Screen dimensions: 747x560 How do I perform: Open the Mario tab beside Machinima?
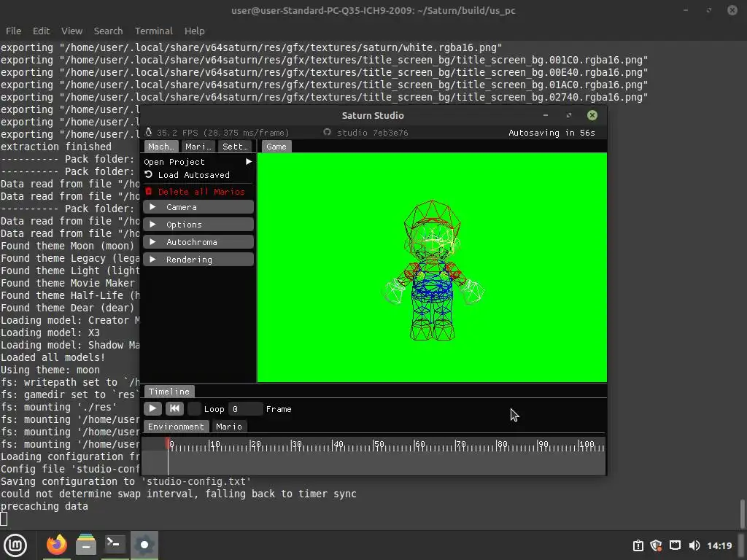coord(198,147)
